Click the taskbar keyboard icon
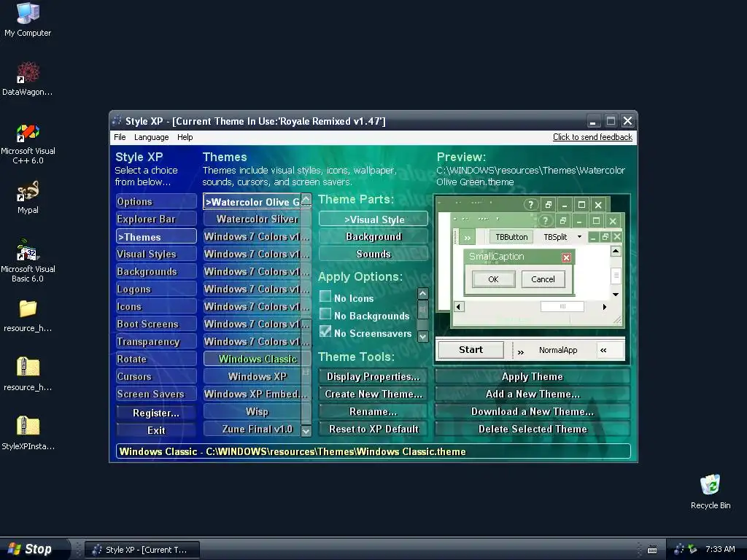747x560 pixels. [x=652, y=550]
